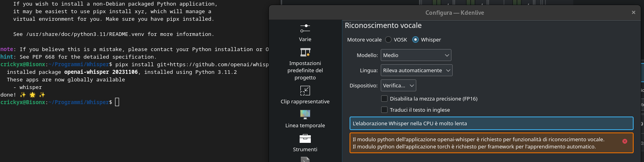Click README.venv path line in terminal
This screenshot has width=644, height=162.
[x=113, y=34]
